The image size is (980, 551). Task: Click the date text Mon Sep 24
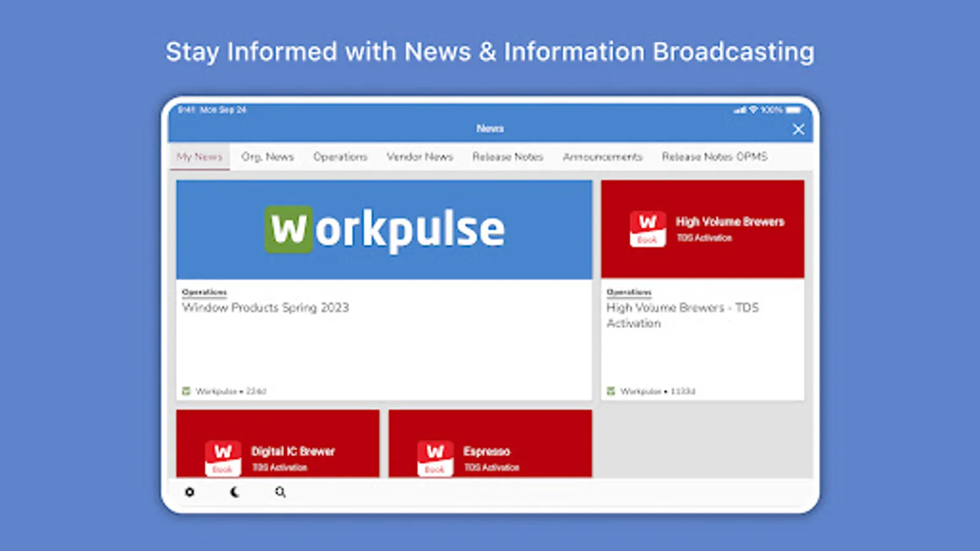tap(223, 110)
